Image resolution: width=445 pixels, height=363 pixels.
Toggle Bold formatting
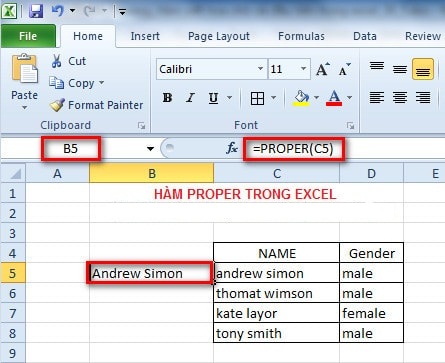[x=167, y=98]
